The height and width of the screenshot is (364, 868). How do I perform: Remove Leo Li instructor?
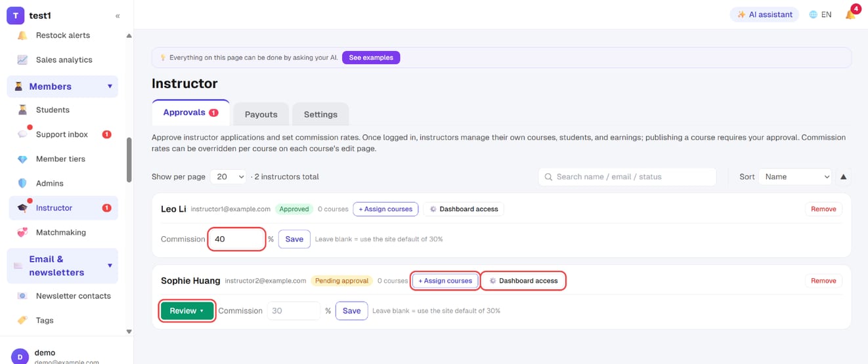click(823, 209)
